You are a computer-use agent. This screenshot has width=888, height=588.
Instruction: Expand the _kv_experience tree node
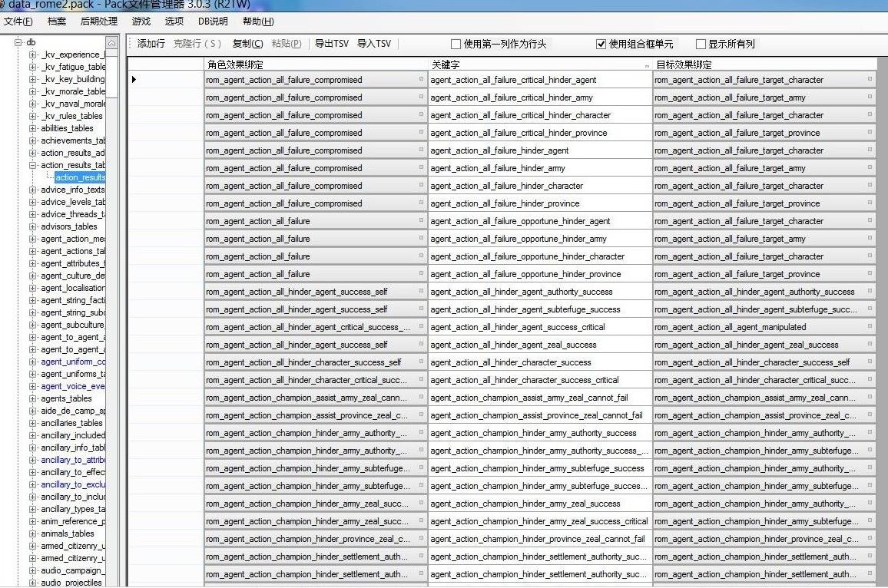tap(33, 55)
